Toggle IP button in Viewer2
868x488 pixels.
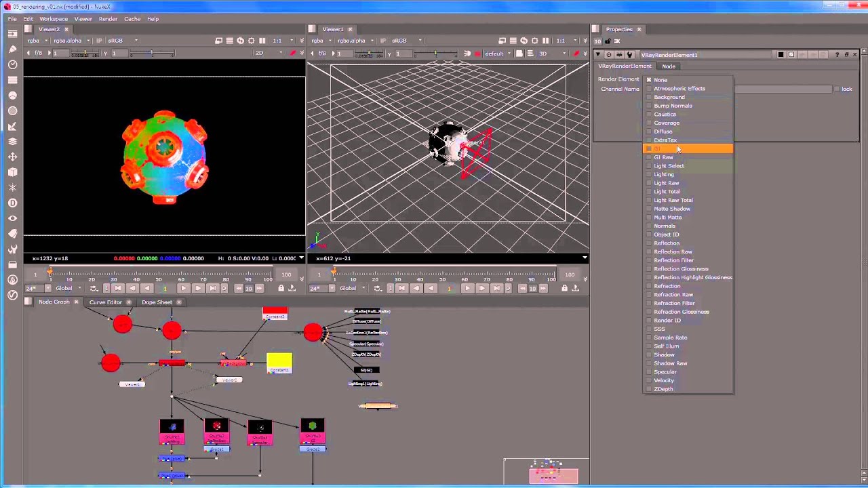pyautogui.click(x=99, y=41)
